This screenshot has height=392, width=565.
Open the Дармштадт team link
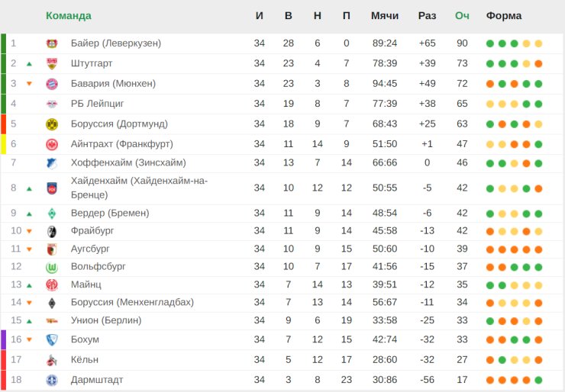point(97,380)
